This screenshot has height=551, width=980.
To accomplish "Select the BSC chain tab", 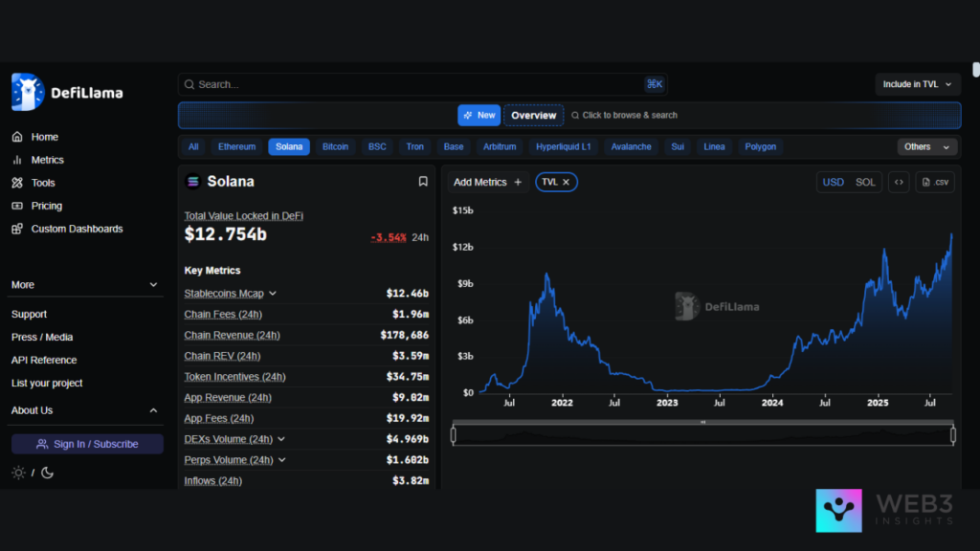I will 377,146.
